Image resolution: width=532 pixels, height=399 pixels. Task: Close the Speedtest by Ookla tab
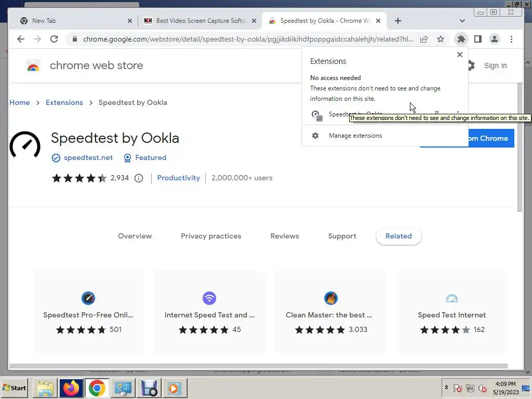(378, 21)
